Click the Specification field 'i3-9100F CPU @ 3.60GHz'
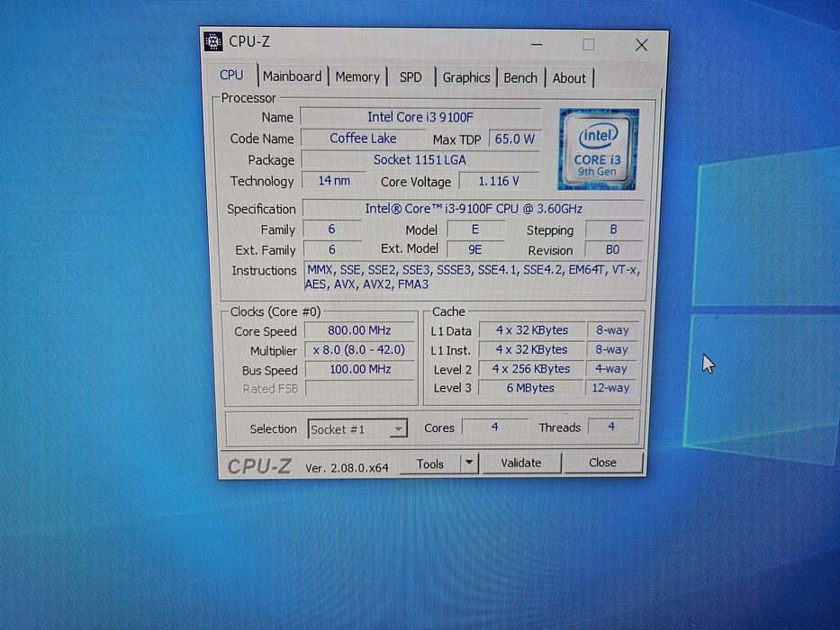 pyautogui.click(x=474, y=209)
